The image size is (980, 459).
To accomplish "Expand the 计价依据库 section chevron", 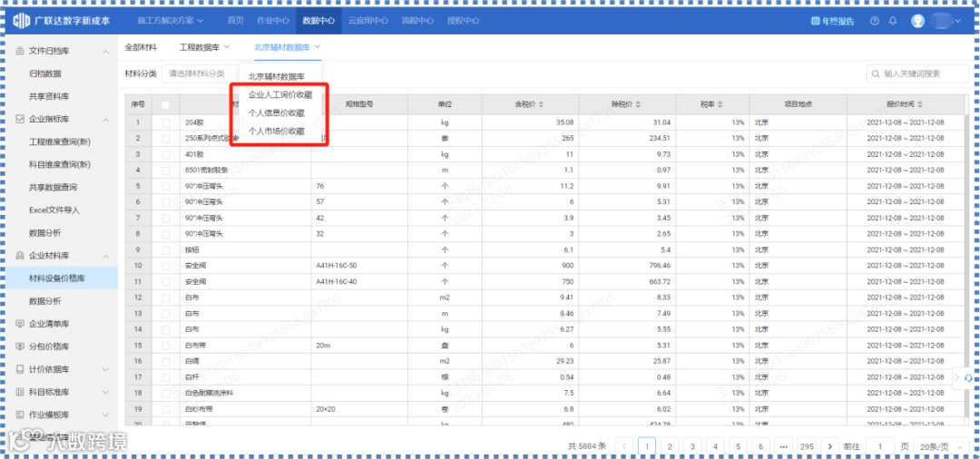I will (105, 369).
